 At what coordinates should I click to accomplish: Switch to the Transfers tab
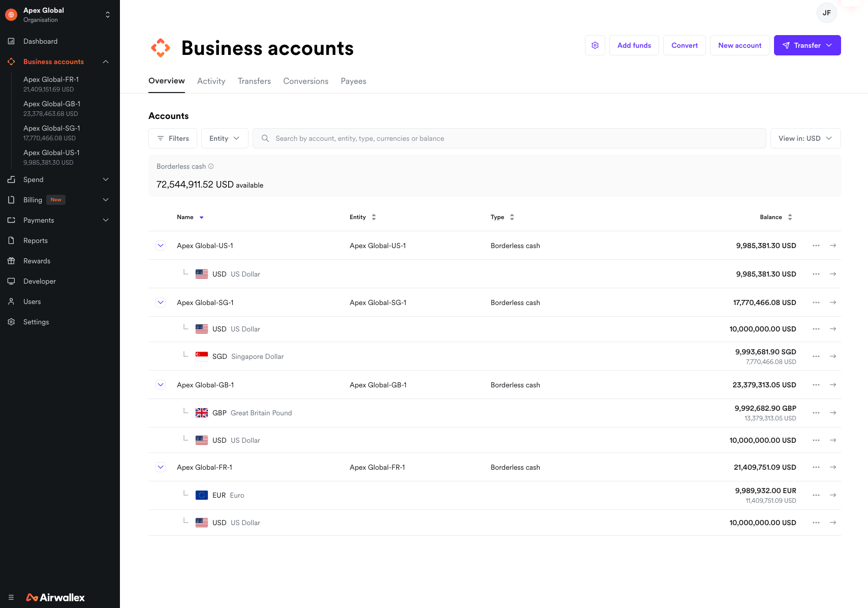point(254,81)
